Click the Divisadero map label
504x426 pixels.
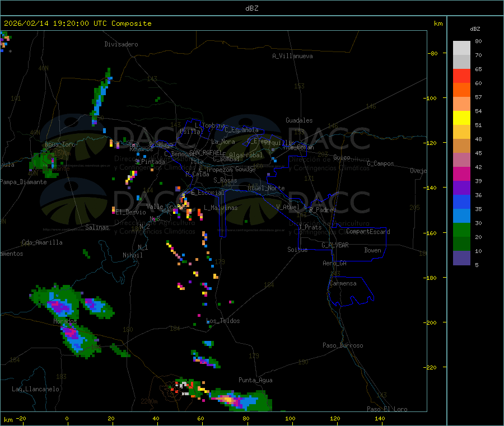tap(121, 44)
